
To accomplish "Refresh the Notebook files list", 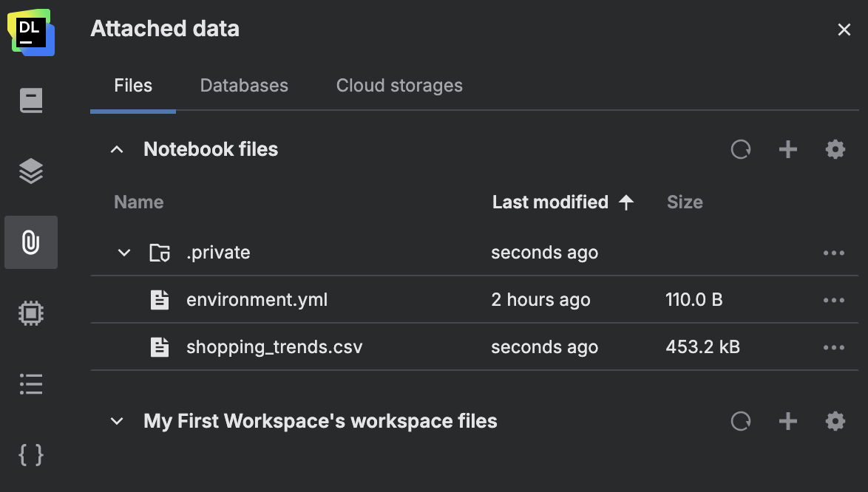I will [x=741, y=148].
